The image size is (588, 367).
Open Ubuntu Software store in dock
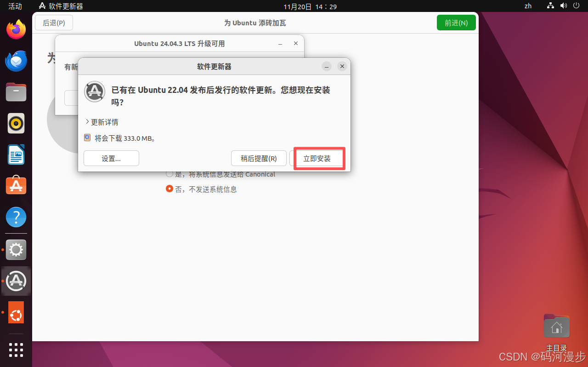click(16, 185)
